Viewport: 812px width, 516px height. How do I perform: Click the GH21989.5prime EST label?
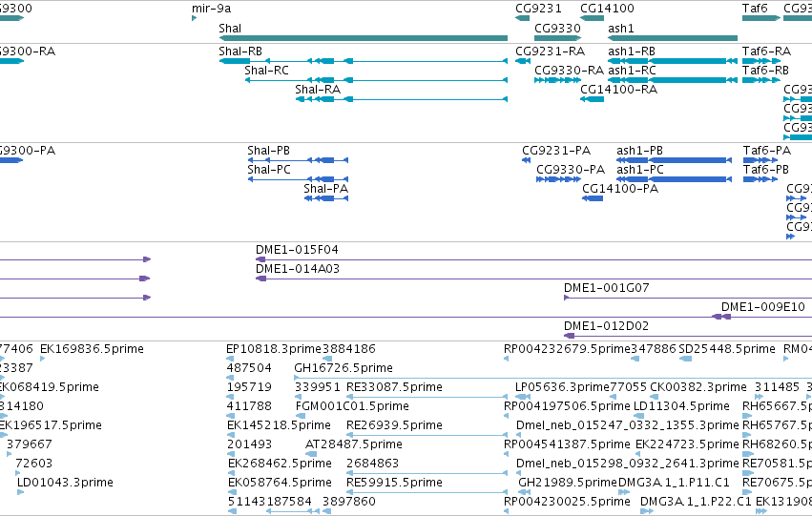[x=568, y=483]
